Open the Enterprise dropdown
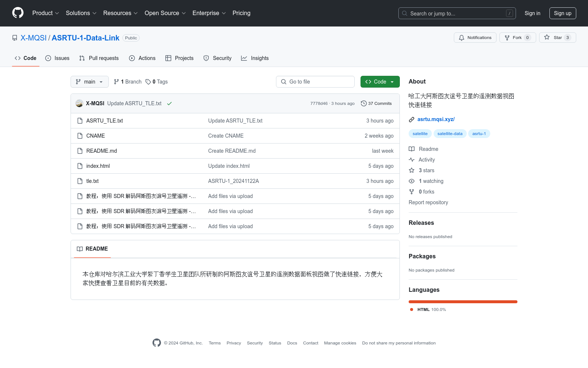Image resolution: width=588 pixels, height=368 pixels. [x=209, y=13]
